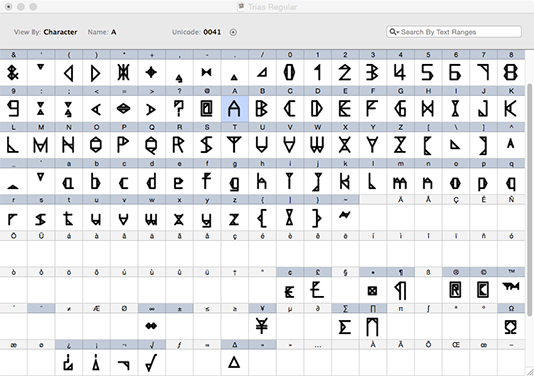Image resolution: width=534 pixels, height=376 pixels.
Task: Select the summation sigma glyph
Action: 345,326
